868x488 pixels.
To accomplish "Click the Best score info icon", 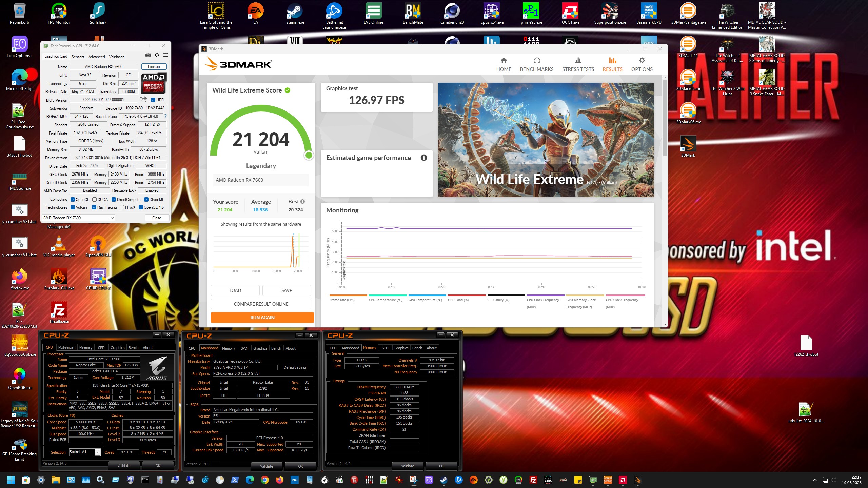I will pos(302,201).
